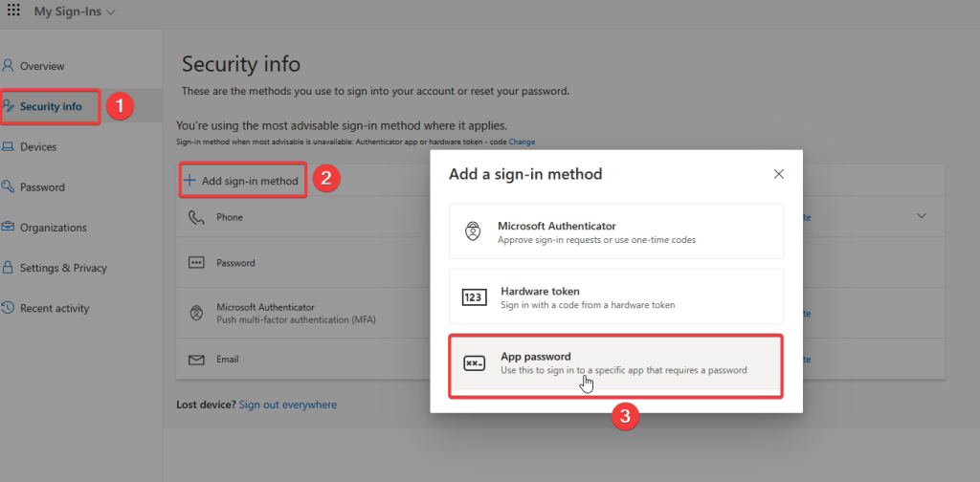
Task: Select App password option
Action: click(x=615, y=362)
